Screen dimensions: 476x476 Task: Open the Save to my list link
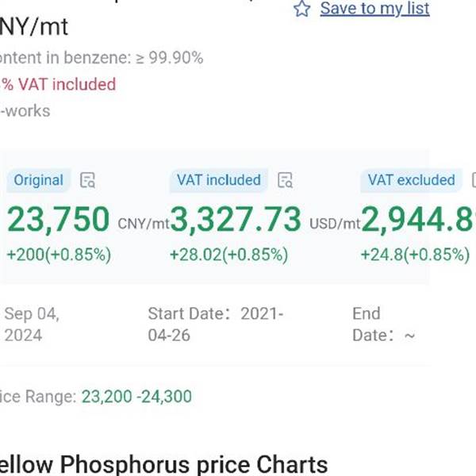374,9
